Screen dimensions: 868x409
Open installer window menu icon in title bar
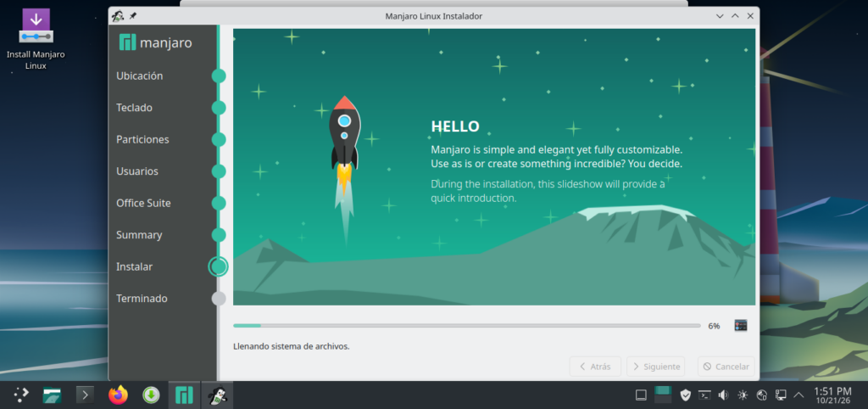pyautogui.click(x=117, y=16)
